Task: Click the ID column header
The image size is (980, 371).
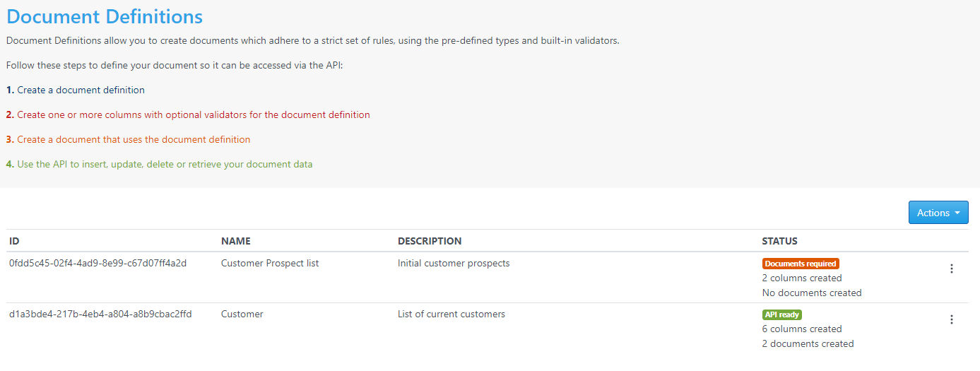Action: coord(14,241)
